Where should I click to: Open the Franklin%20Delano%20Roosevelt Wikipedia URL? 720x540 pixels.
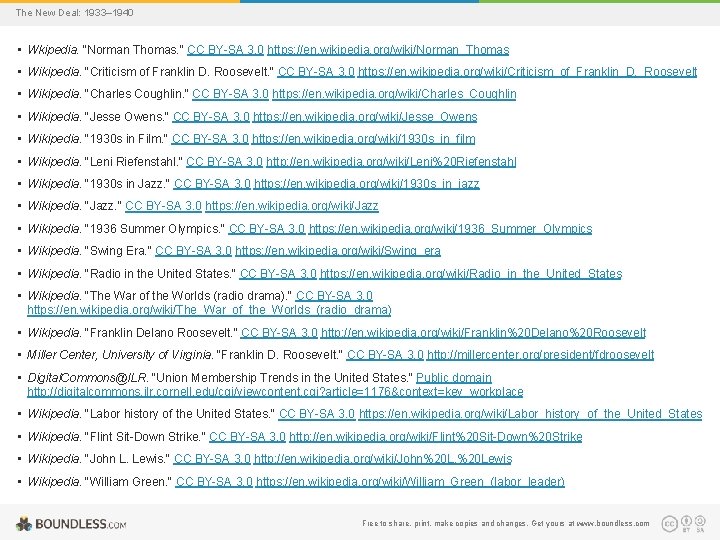484,332
